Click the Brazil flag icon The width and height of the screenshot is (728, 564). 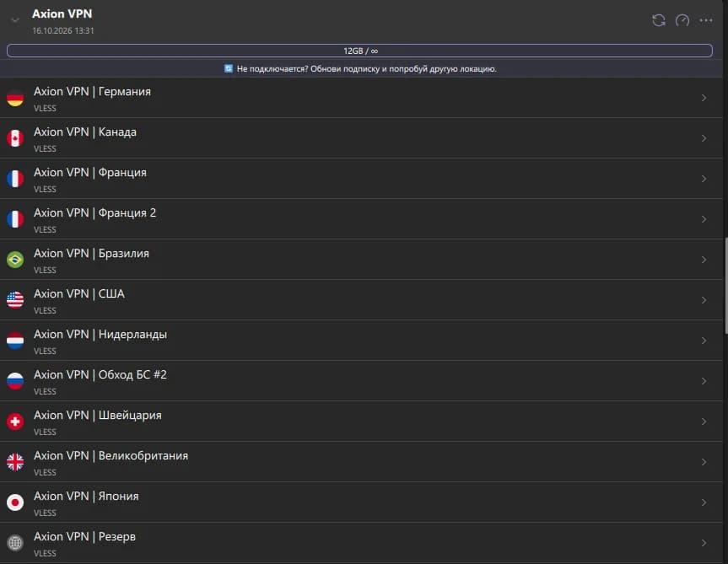15,260
